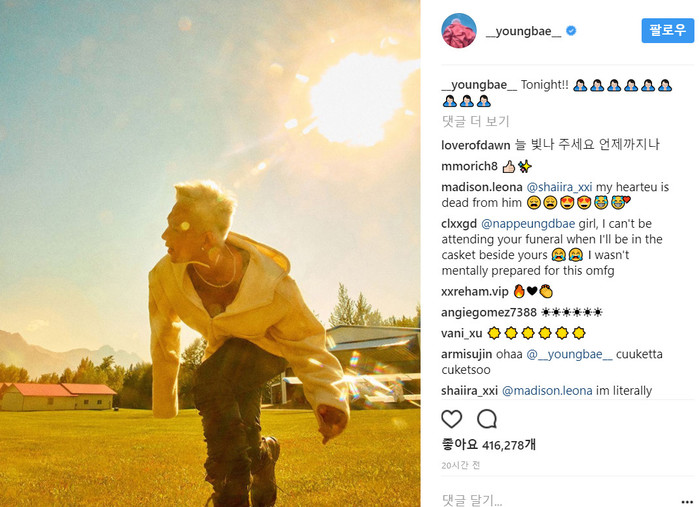Visit commenter vani_xu's profile
699x507 pixels.
coord(461,333)
